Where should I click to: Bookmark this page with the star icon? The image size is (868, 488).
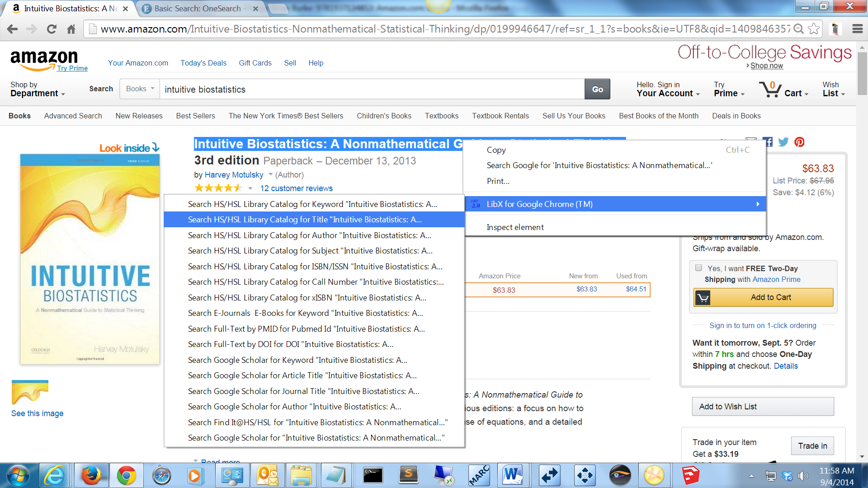pyautogui.click(x=814, y=29)
